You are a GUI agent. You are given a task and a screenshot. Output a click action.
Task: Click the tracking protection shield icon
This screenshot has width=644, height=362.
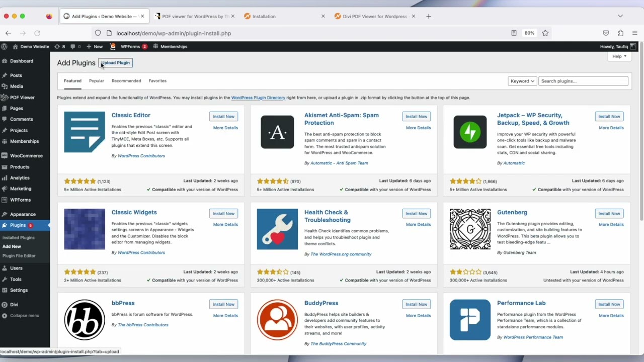(x=98, y=33)
